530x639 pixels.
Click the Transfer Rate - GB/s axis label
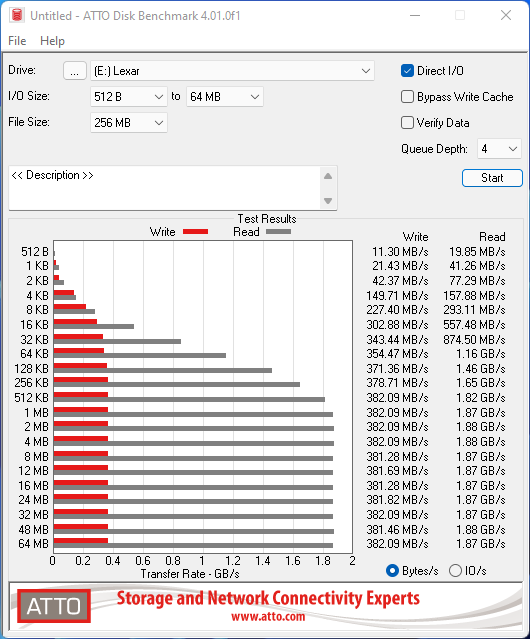click(190, 574)
